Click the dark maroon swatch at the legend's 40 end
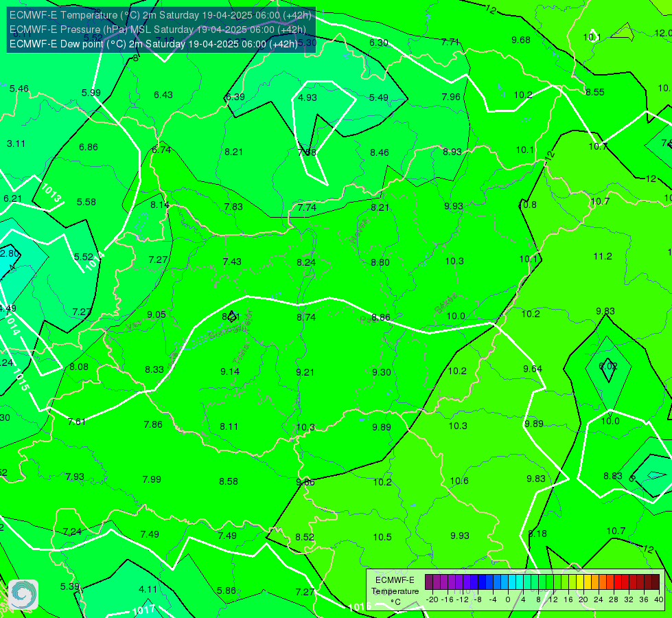Image resolution: width=672 pixels, height=618 pixels. pos(656,582)
